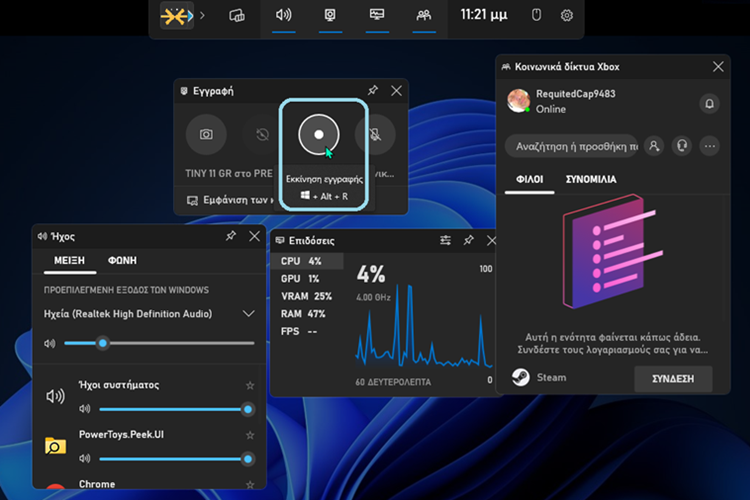Select the GPU 1% metric row
Viewport: 750px width, 500px height.
point(307,279)
